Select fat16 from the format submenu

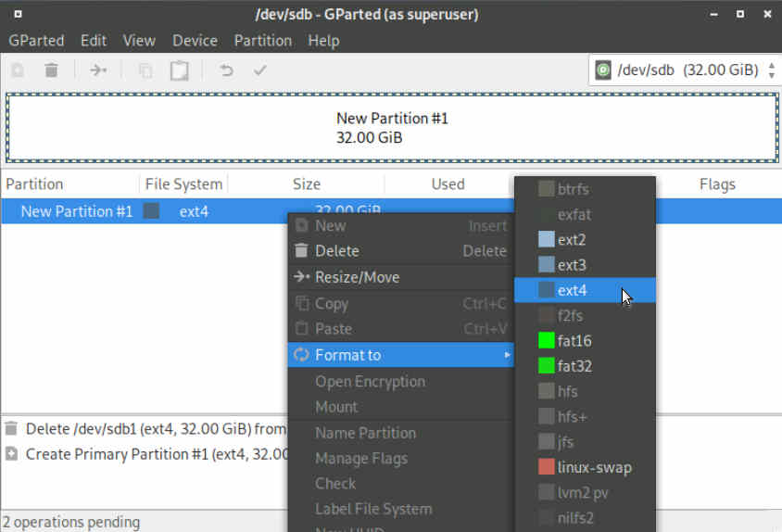point(585,341)
